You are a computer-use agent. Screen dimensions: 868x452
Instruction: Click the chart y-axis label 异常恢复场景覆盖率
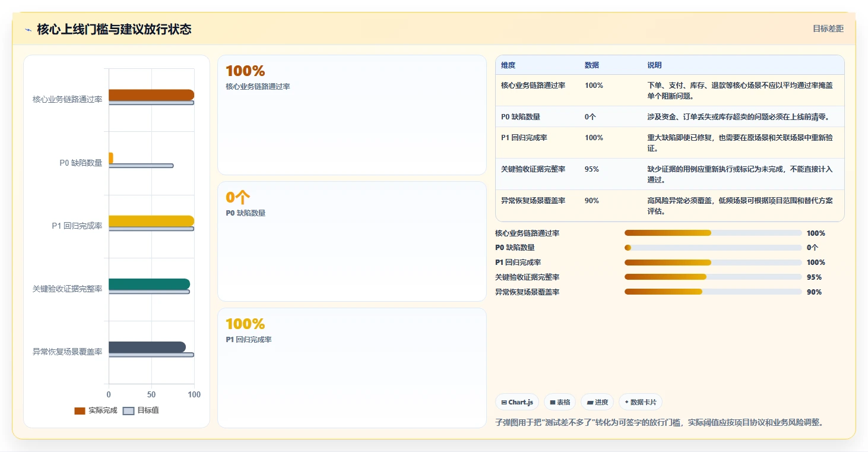67,352
